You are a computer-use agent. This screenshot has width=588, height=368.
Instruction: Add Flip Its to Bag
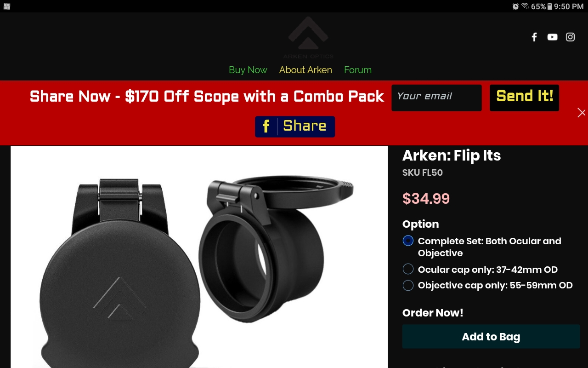(491, 337)
